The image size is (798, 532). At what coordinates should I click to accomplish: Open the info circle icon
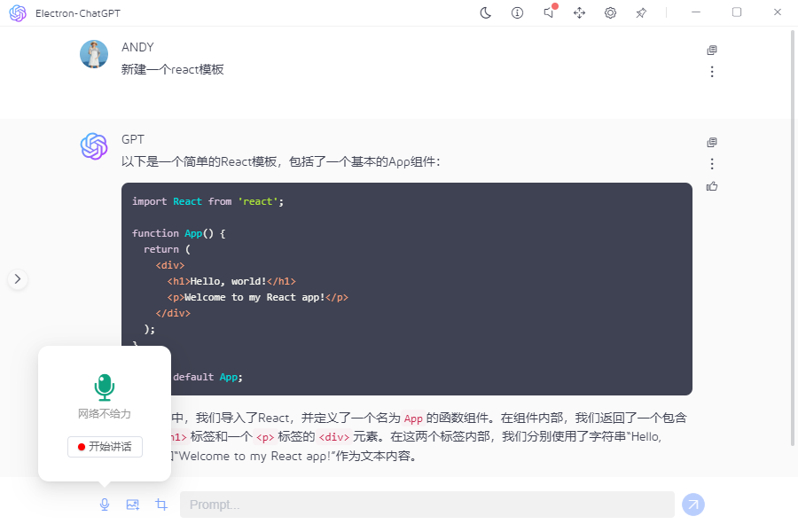pos(517,12)
